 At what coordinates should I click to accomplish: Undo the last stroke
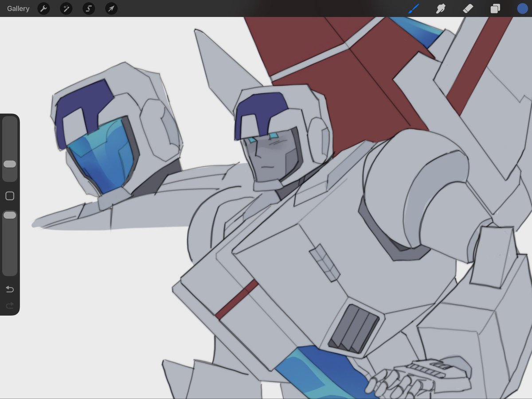click(10, 289)
